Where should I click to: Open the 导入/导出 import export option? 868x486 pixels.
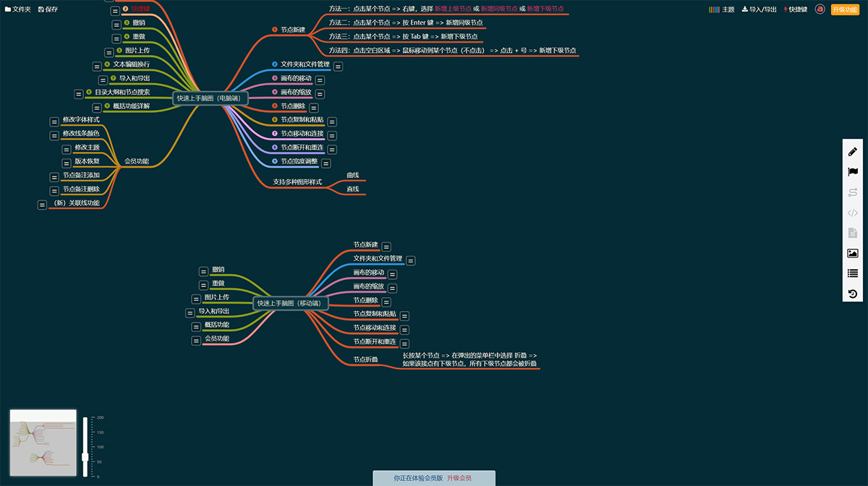click(x=758, y=9)
